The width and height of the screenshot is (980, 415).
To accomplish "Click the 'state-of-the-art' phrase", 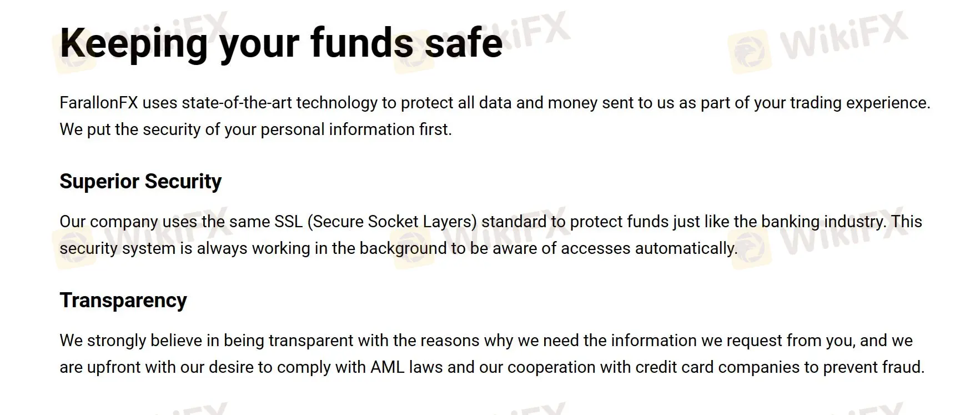I will (237, 103).
